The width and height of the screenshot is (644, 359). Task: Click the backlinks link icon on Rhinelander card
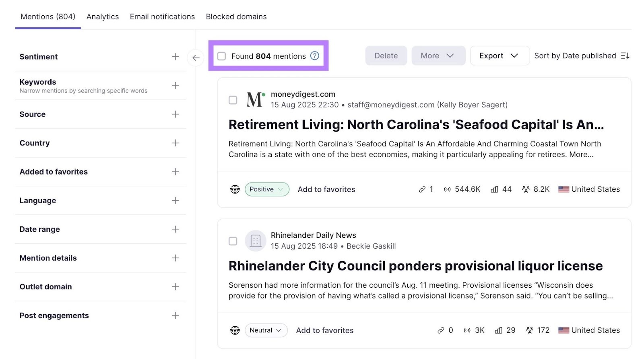[x=441, y=330]
